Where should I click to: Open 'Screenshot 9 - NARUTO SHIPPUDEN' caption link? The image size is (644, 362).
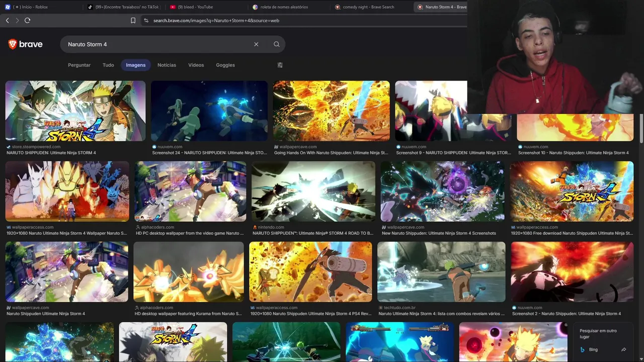[453, 153]
